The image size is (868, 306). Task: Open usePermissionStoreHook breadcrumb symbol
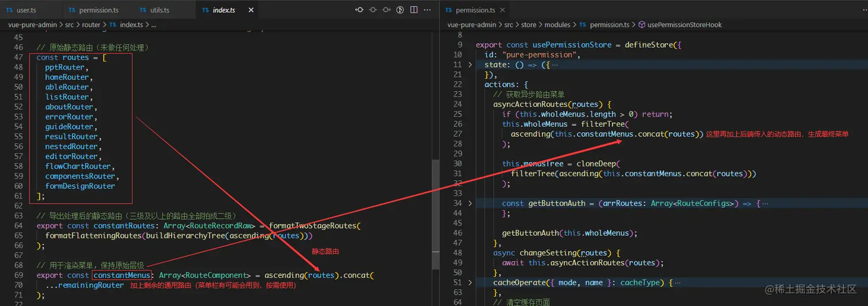(x=684, y=25)
